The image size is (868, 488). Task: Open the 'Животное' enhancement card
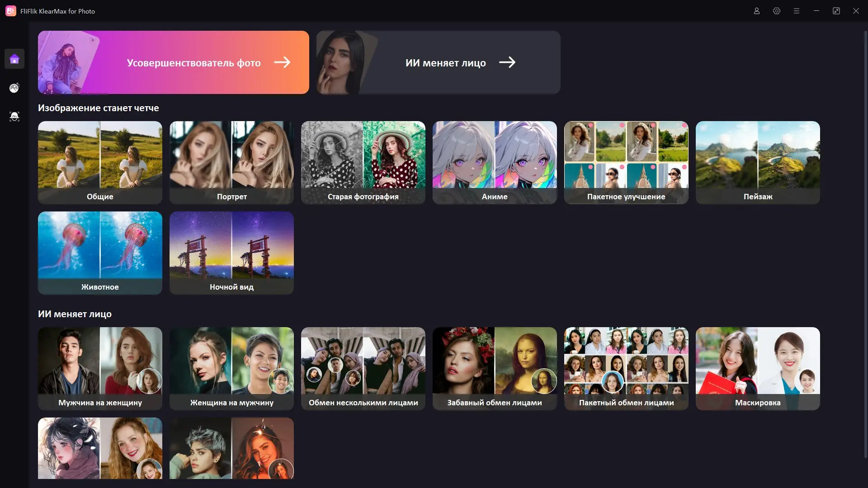(99, 253)
